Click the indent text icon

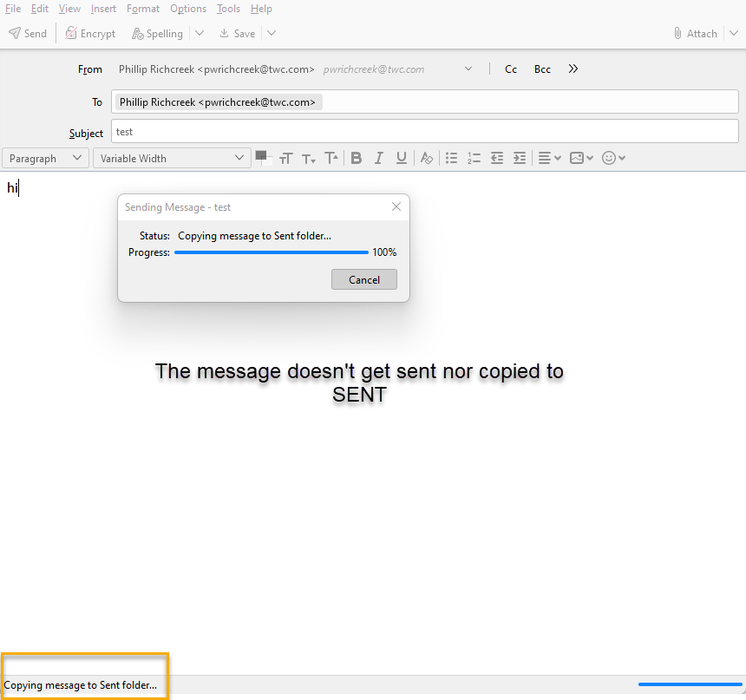click(520, 158)
